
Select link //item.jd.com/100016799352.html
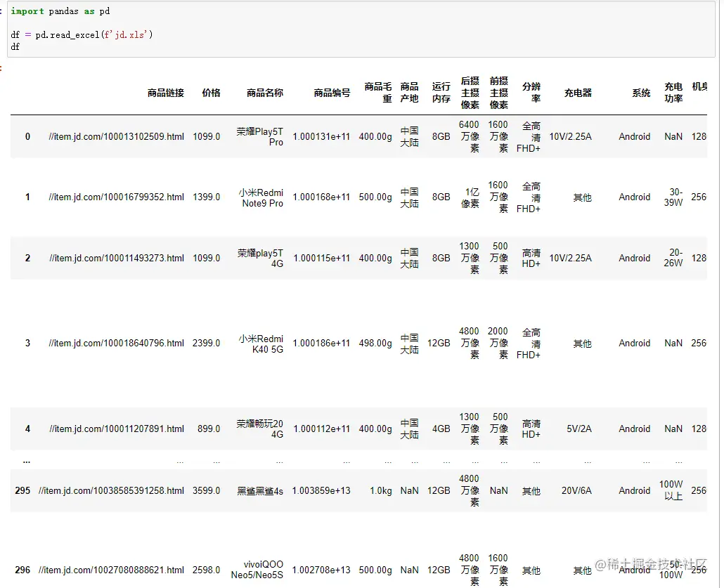[x=117, y=197]
